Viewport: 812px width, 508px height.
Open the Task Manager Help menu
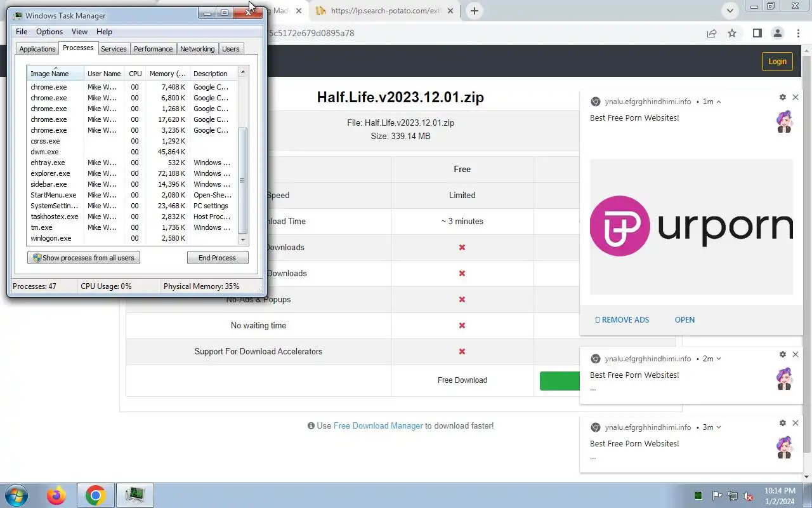click(104, 32)
